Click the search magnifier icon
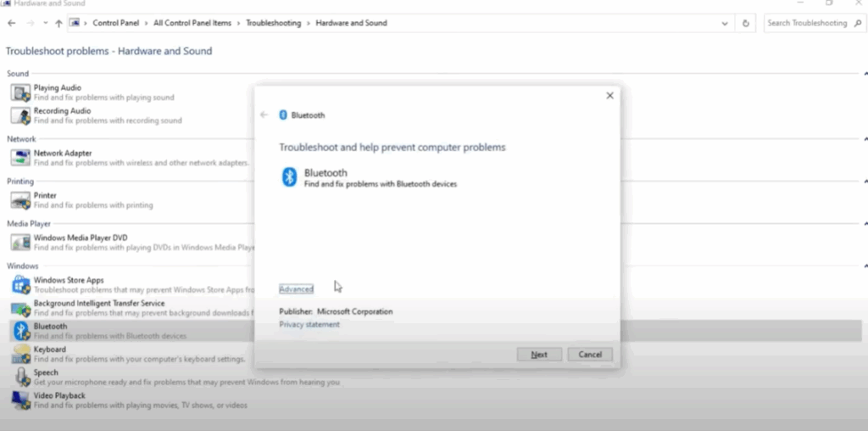Image resolution: width=868 pixels, height=431 pixels. click(858, 23)
